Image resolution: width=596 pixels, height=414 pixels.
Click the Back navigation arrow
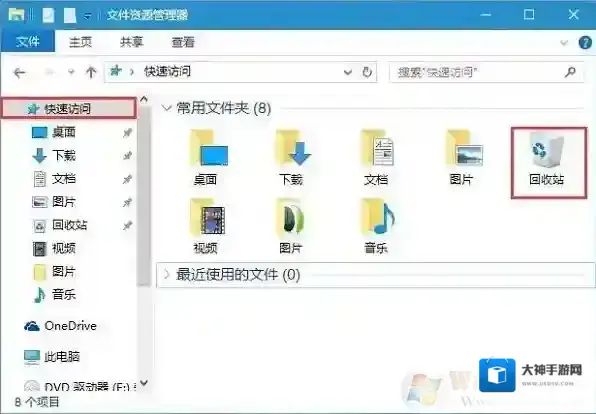point(19,72)
